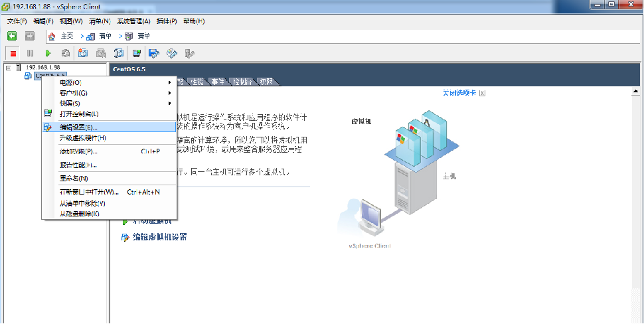Click the CentOS 6.5 virtual machine tree icon
This screenshot has width=644, height=324.
point(28,76)
